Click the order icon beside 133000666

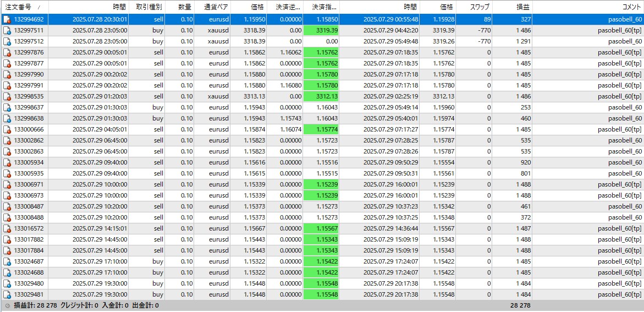(x=7, y=129)
